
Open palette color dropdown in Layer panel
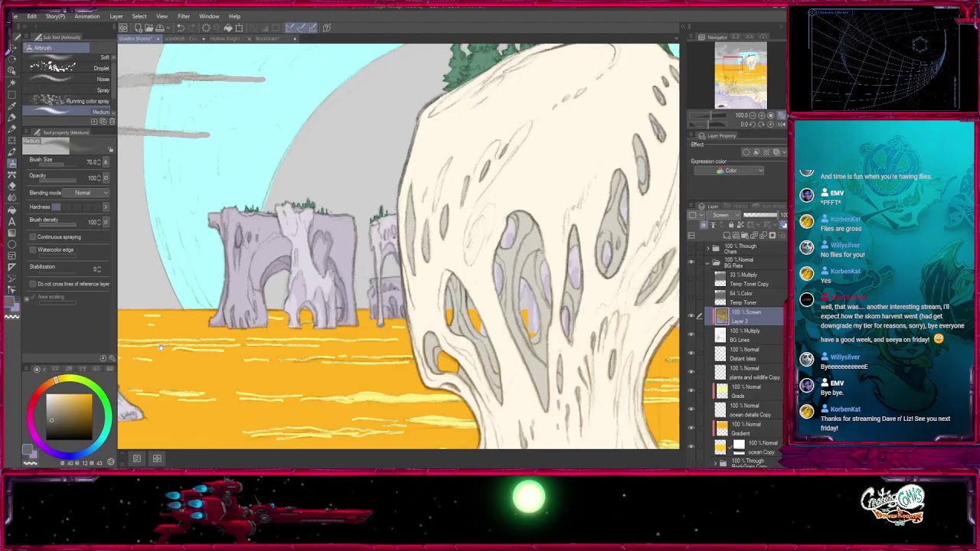695,215
